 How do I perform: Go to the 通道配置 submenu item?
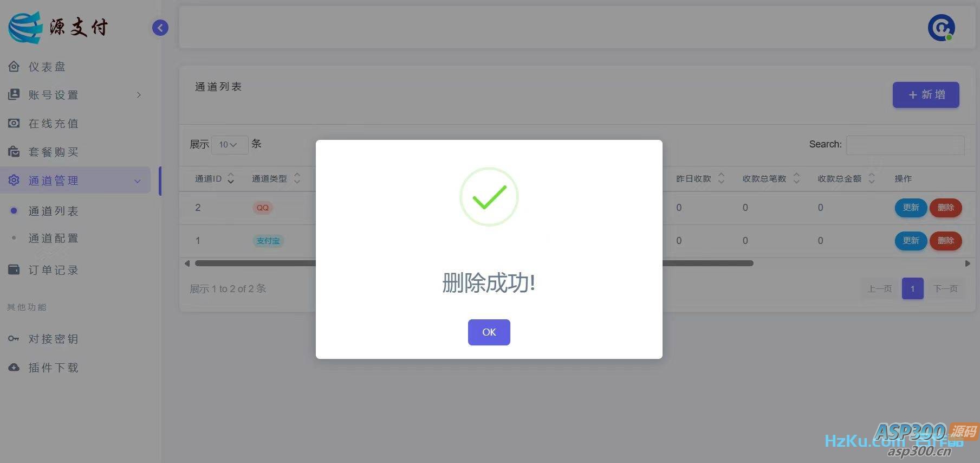coord(54,238)
